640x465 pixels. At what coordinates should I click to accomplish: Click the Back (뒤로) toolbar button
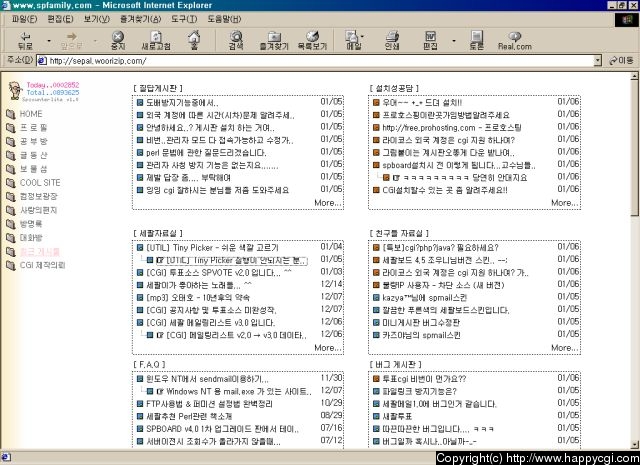[25, 40]
